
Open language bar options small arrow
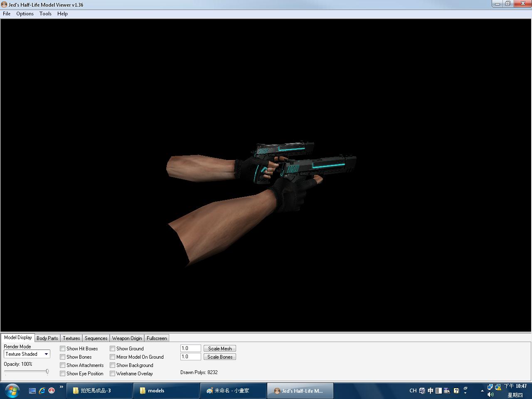(x=465, y=392)
